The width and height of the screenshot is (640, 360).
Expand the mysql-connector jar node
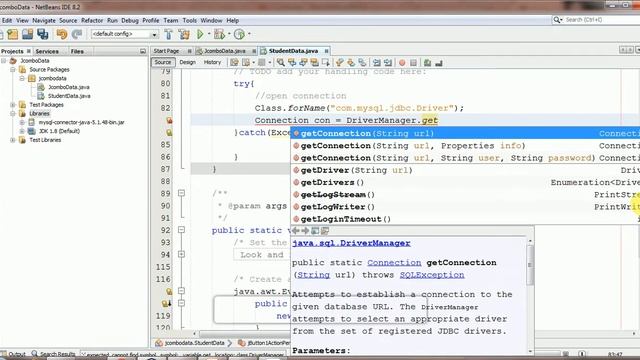22,122
